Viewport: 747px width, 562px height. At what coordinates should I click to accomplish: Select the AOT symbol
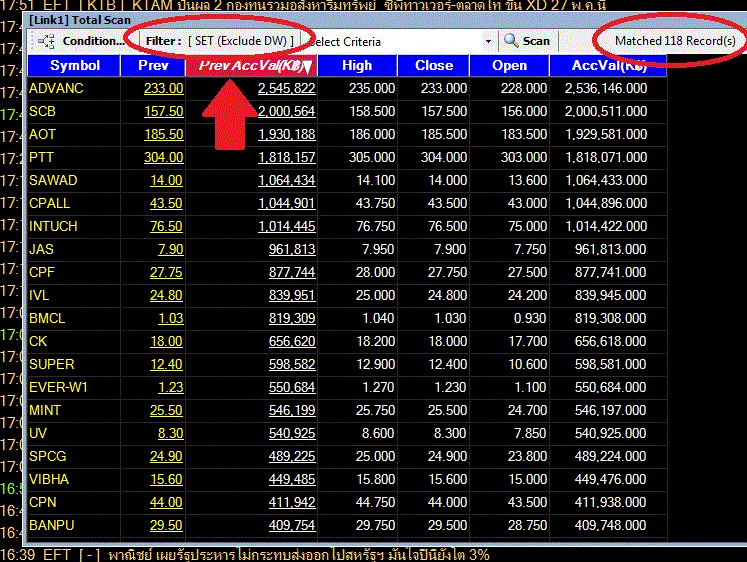[42, 134]
